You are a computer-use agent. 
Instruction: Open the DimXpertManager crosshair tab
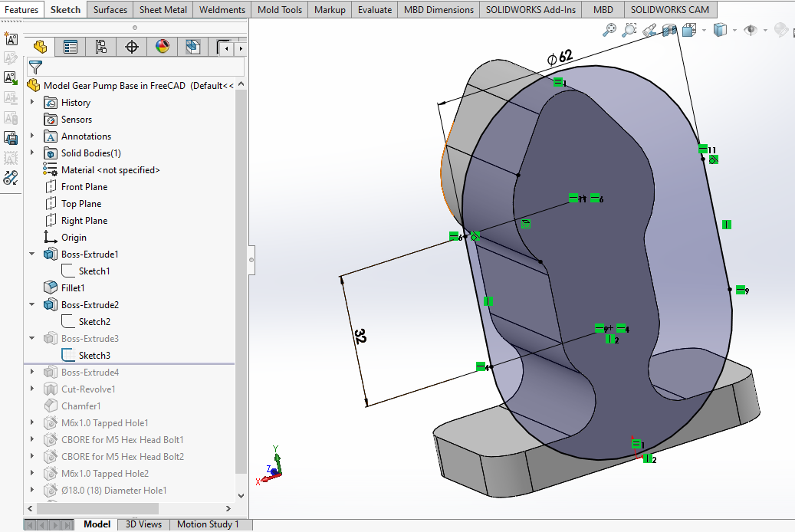click(x=132, y=48)
